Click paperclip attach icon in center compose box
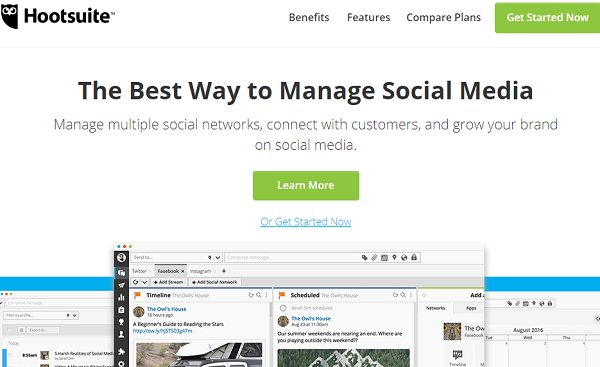 375,258
